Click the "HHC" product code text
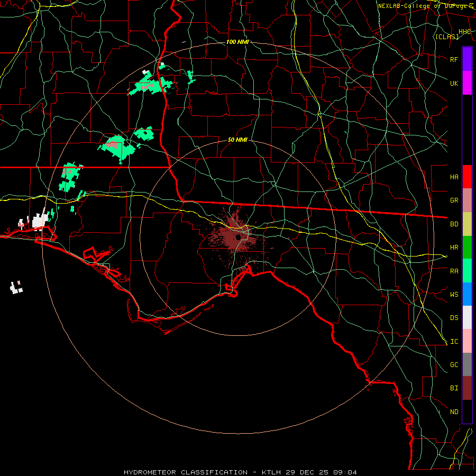 (x=465, y=32)
